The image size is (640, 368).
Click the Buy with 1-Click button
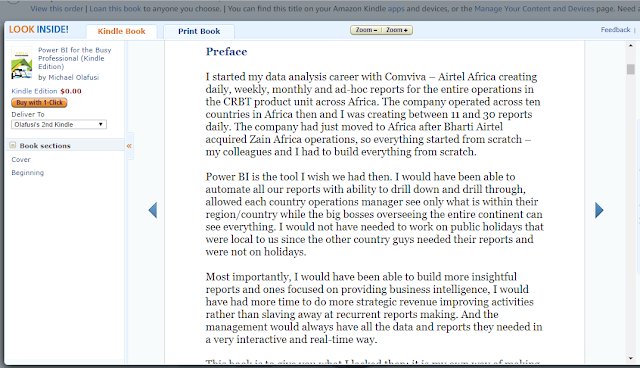click(x=39, y=103)
